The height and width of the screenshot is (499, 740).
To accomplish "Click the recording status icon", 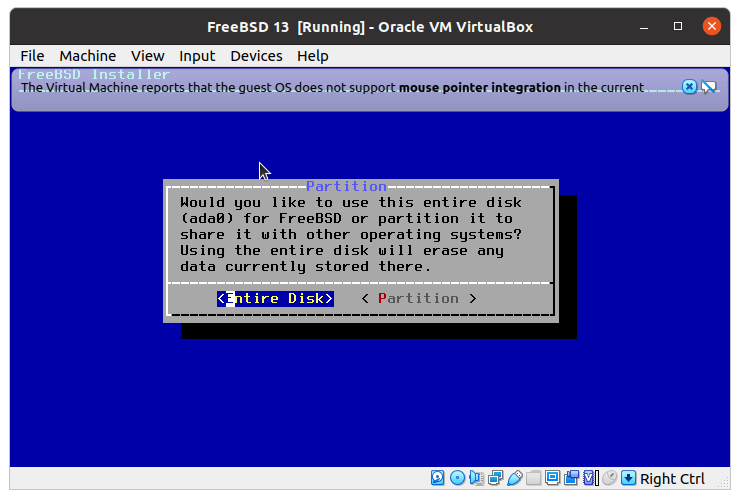I will 571,478.
